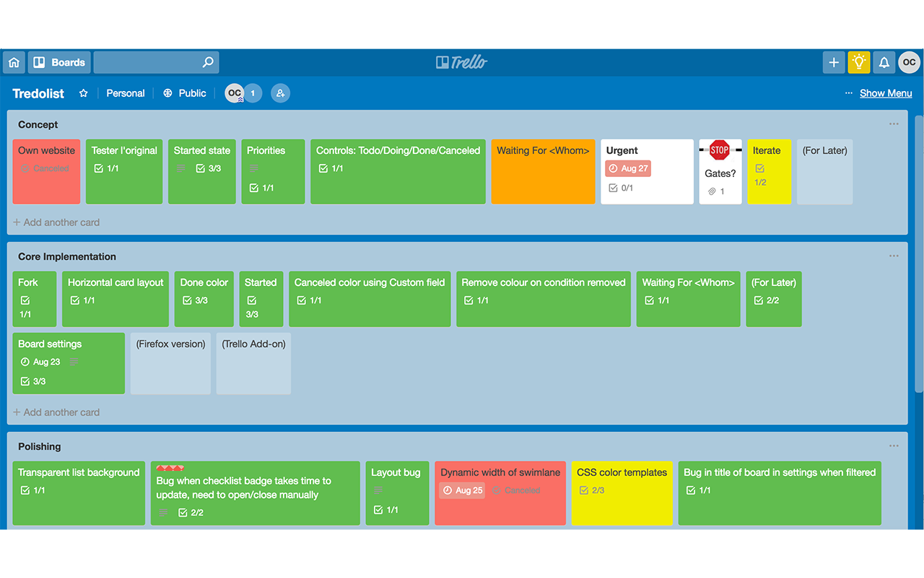924x578 pixels.
Task: Click the plus create icon in header
Action: coord(834,62)
